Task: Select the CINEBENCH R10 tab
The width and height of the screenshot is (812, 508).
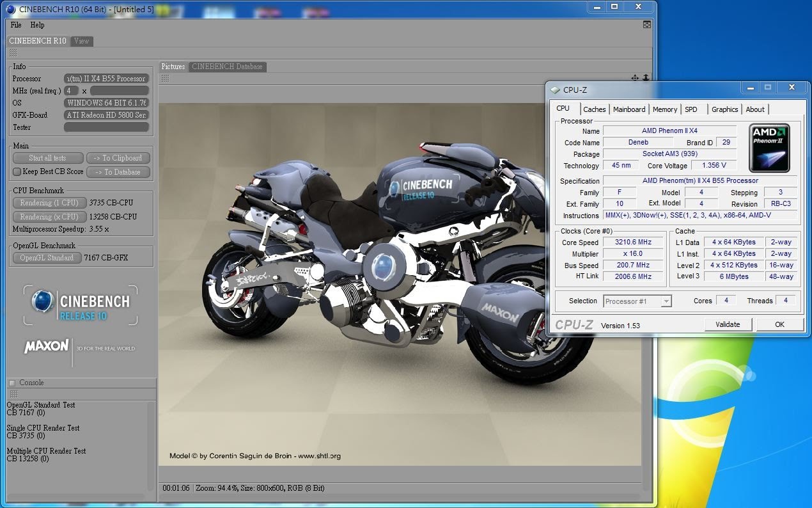Action: coord(38,41)
